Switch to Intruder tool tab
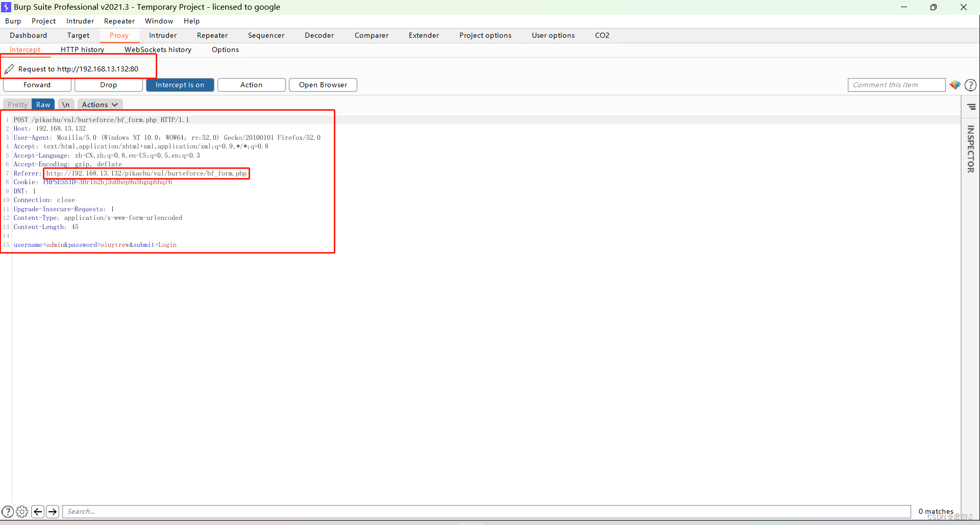 pos(163,35)
